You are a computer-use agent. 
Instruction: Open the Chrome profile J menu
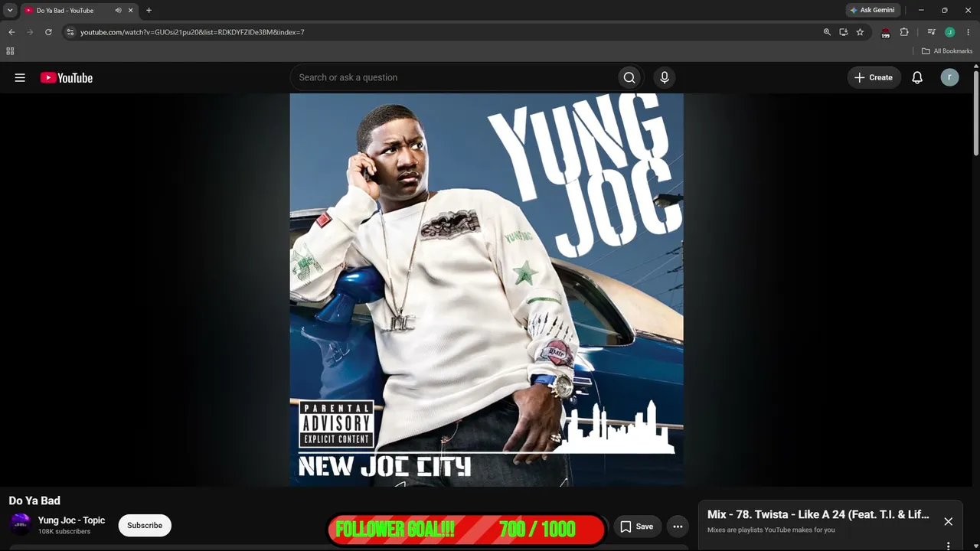(x=949, y=32)
